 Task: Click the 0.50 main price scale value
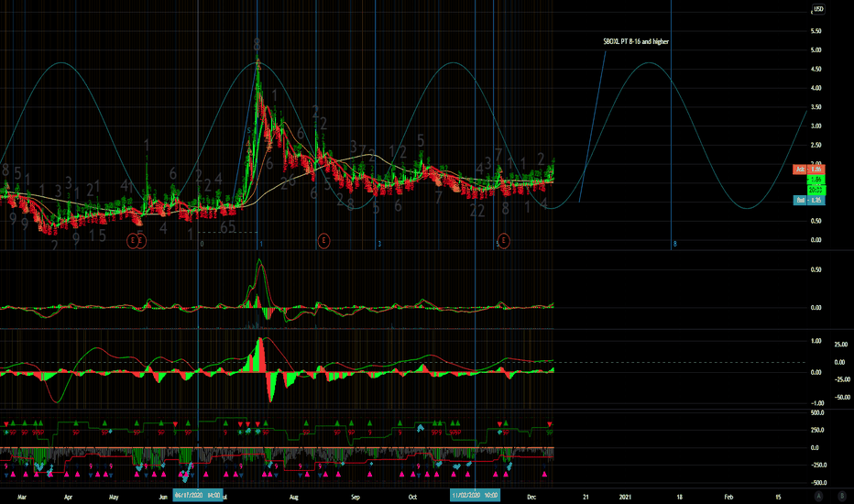point(816,221)
